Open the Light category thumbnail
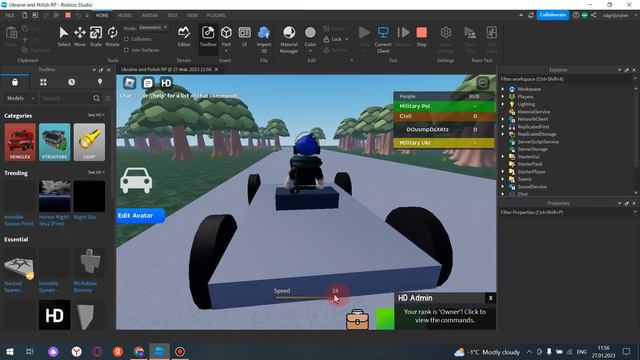 89,142
